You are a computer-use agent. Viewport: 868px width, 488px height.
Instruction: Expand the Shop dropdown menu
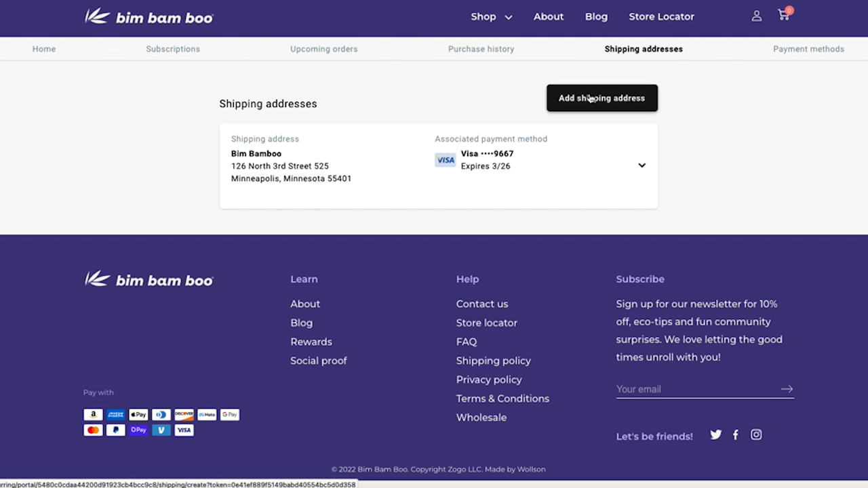(x=492, y=17)
